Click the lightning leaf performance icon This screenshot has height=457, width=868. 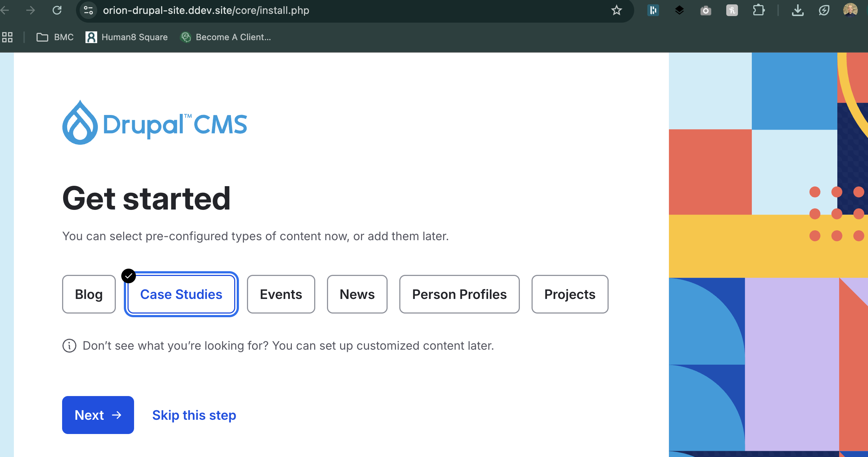tap(824, 10)
